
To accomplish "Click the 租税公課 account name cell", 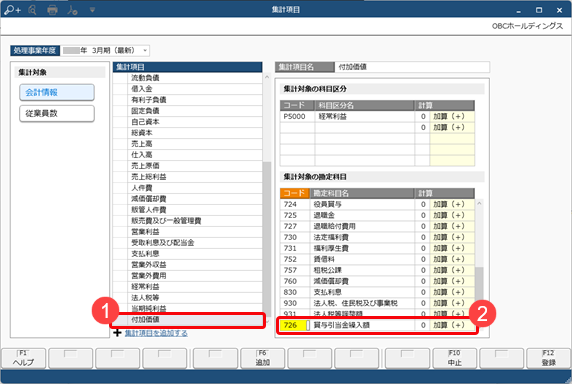I will 362,270.
